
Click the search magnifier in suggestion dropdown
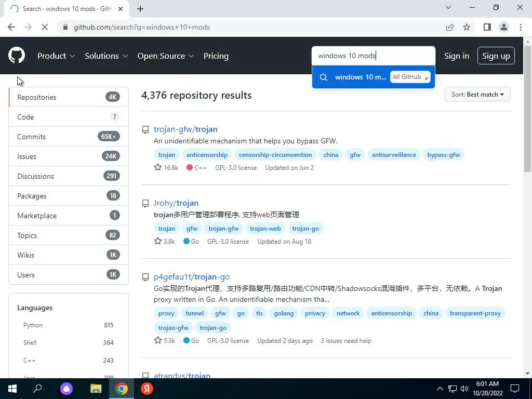coord(324,77)
